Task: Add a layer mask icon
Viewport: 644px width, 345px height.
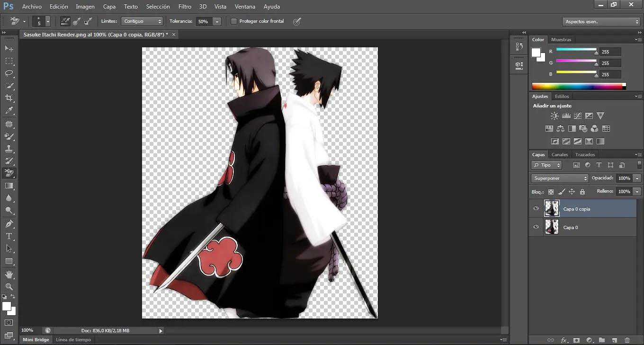Action: pyautogui.click(x=576, y=340)
